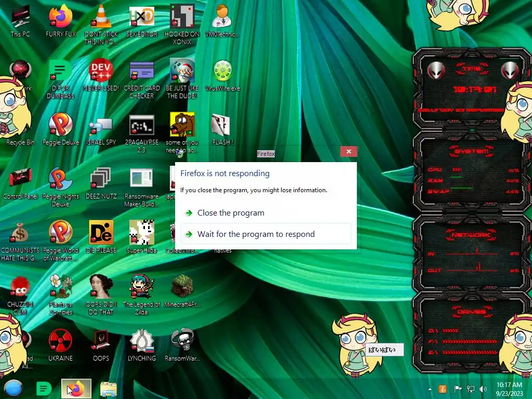Open the Control Panel icon
Image resolution: width=532 pixels, height=399 pixels.
tap(20, 183)
